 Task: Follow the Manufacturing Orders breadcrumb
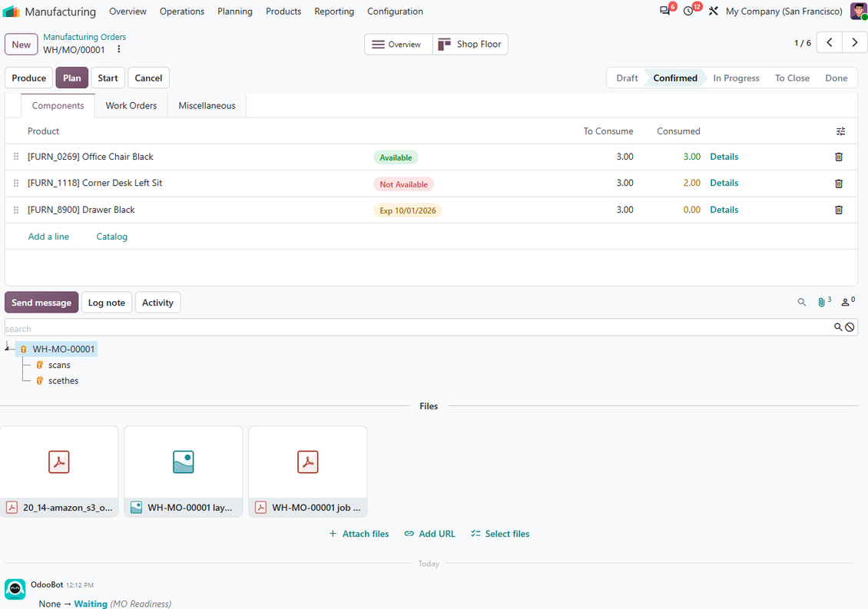click(84, 37)
